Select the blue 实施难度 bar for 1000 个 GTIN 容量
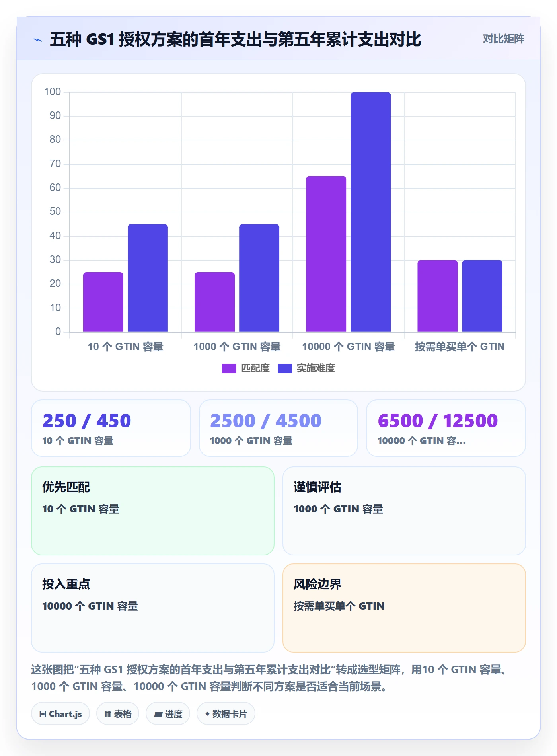 pyautogui.click(x=259, y=278)
